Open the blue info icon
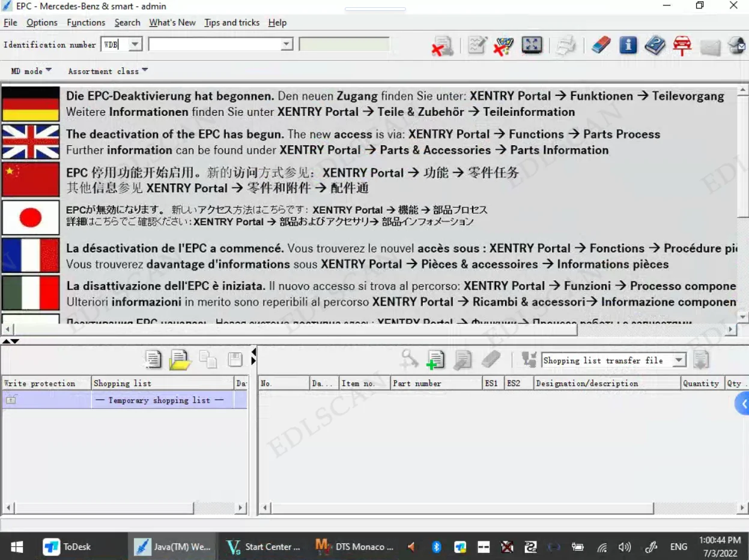Image resolution: width=749 pixels, height=560 pixels. pyautogui.click(x=628, y=46)
